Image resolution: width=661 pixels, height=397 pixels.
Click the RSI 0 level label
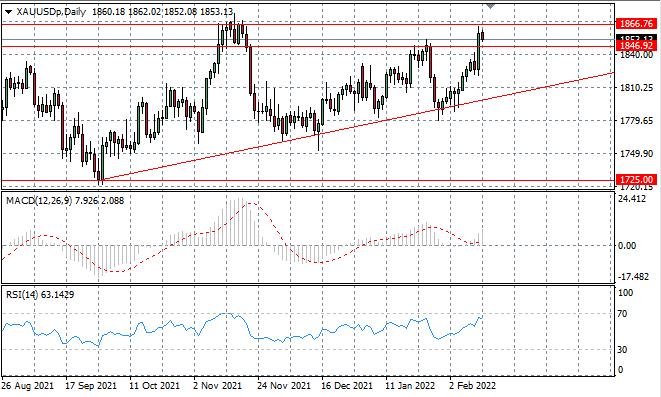pos(620,370)
